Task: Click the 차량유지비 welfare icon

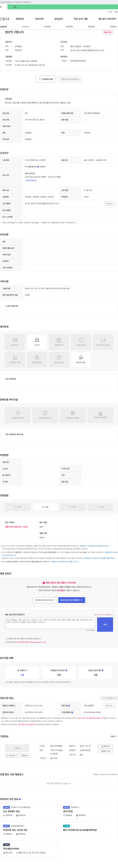Action: 59,342
